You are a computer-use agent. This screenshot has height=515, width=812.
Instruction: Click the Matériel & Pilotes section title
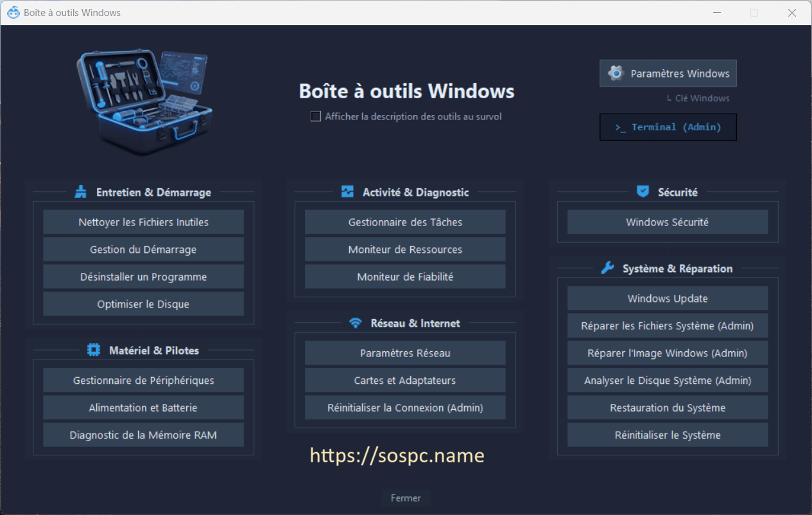coord(154,351)
